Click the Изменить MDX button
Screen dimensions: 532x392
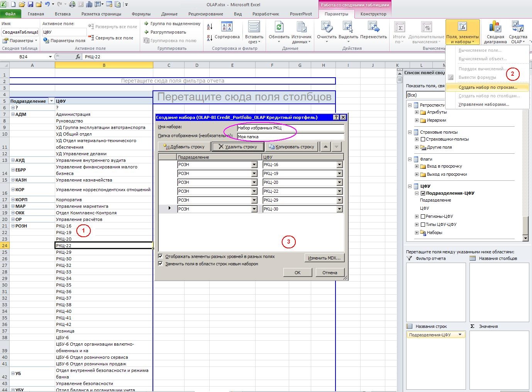click(x=325, y=258)
